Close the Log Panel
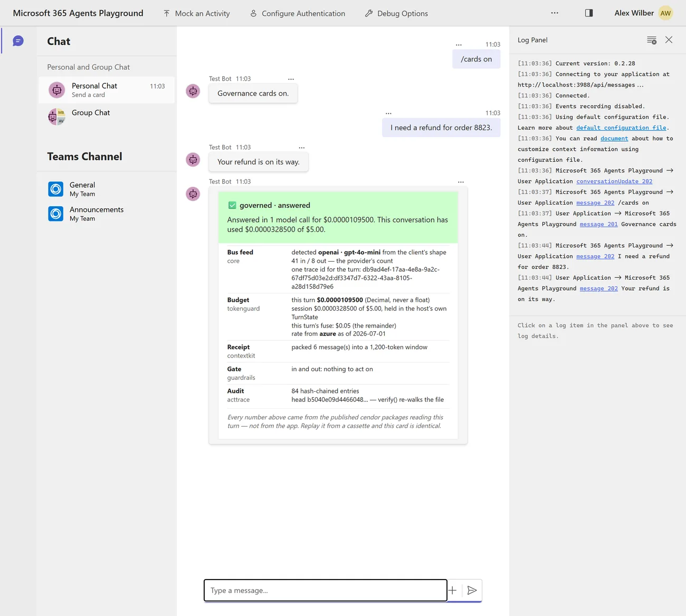This screenshot has height=616, width=686. pyautogui.click(x=669, y=40)
